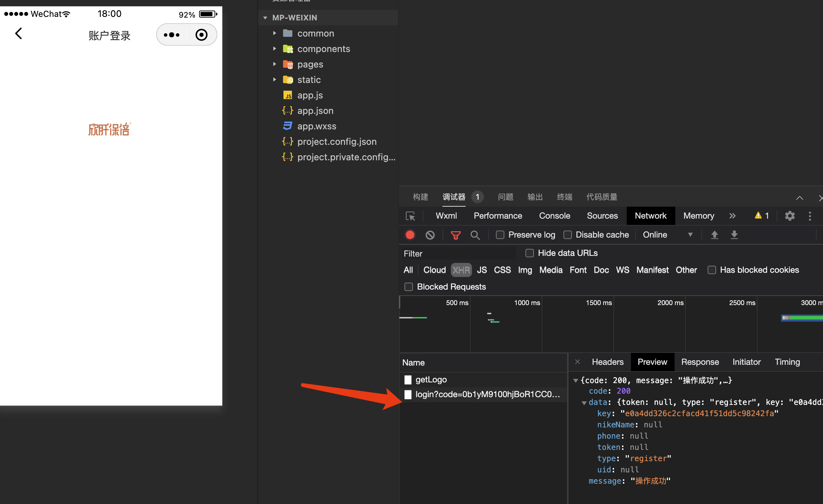Open the Performance devtools tab
823x504 pixels.
point(498,216)
